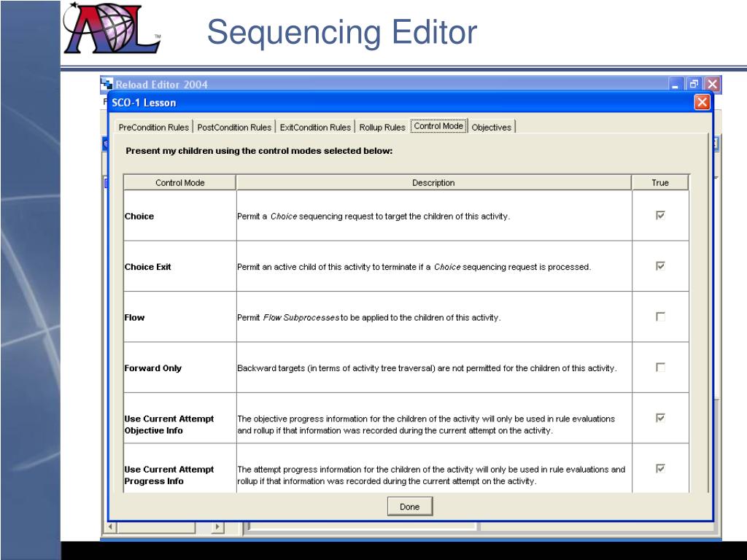Select the ExitCondition Rules tab
747x560 pixels.
(315, 127)
